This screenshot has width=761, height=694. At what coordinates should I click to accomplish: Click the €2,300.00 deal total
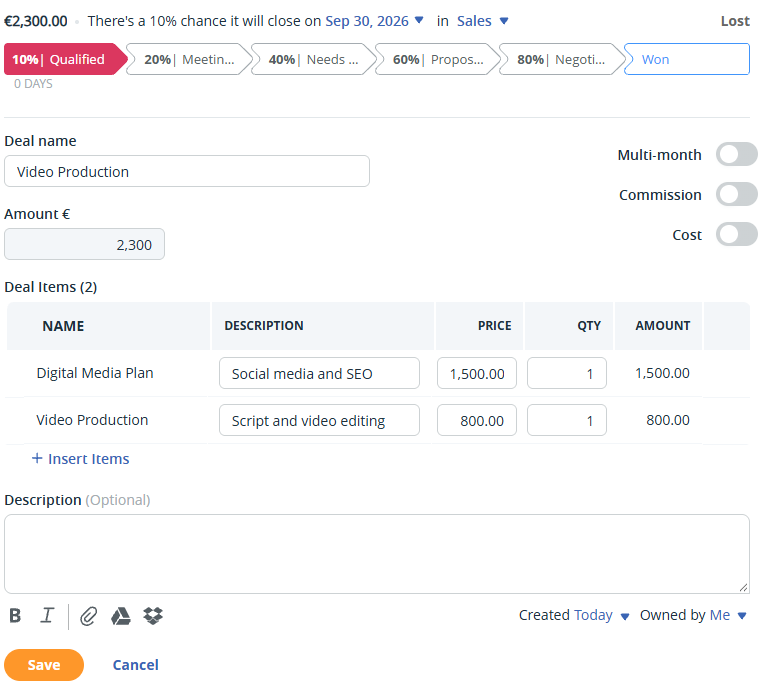[36, 21]
